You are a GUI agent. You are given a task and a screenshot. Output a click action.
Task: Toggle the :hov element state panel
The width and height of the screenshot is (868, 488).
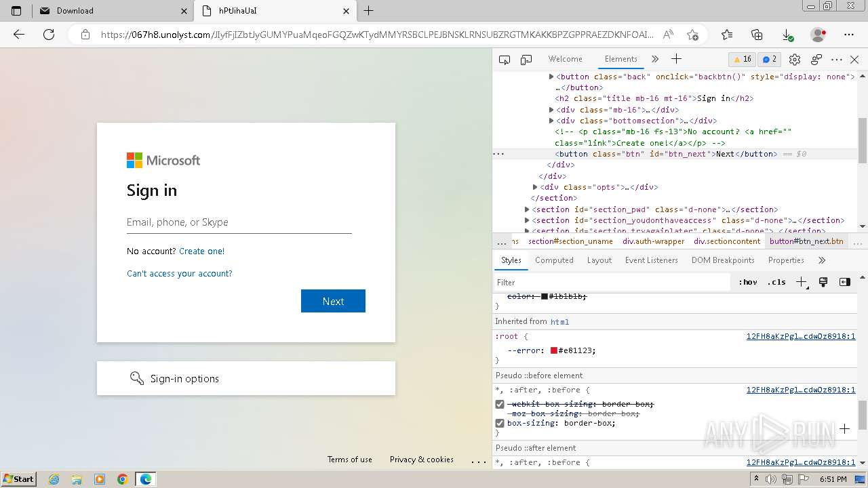(x=748, y=282)
